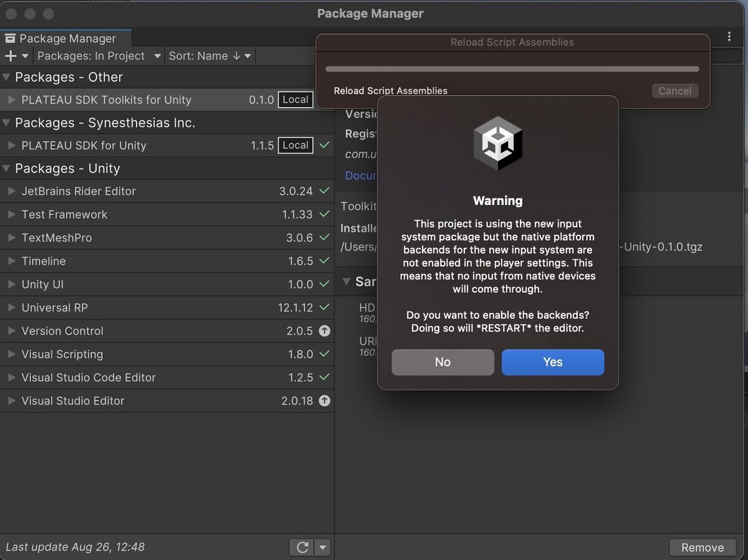This screenshot has width=748, height=560.
Task: Click the Warning heading text
Action: [497, 201]
